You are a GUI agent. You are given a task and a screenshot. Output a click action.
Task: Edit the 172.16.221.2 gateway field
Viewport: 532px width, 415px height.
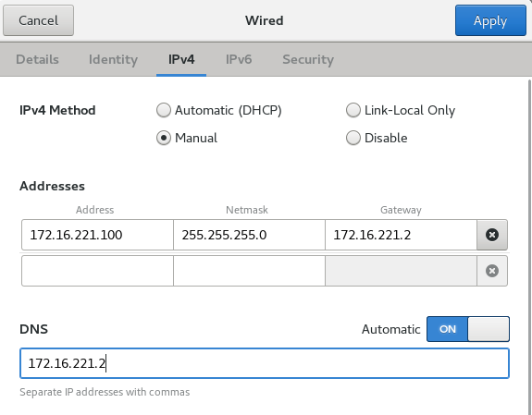tap(401, 235)
